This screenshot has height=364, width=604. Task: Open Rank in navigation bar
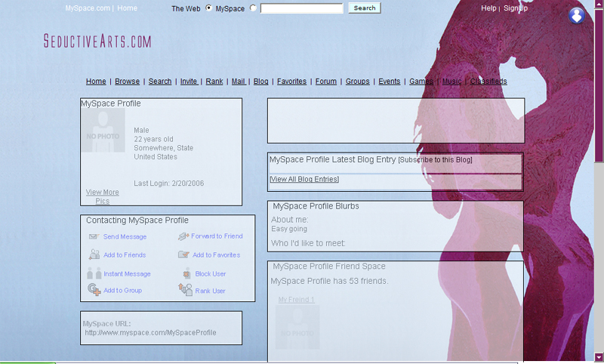214,82
